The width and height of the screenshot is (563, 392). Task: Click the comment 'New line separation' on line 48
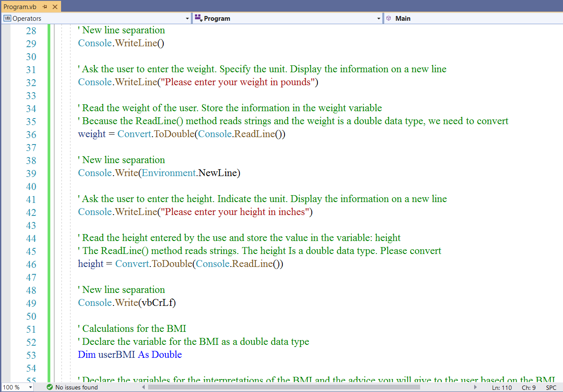[122, 290]
